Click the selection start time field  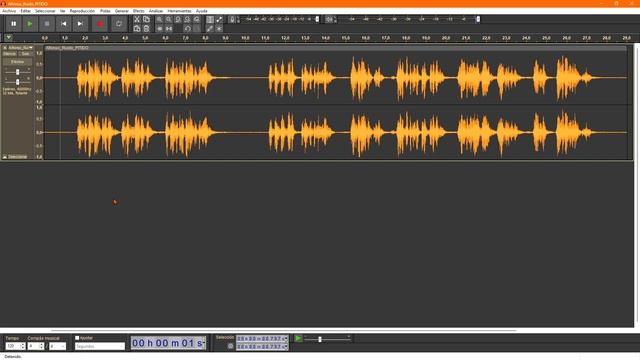click(262, 339)
